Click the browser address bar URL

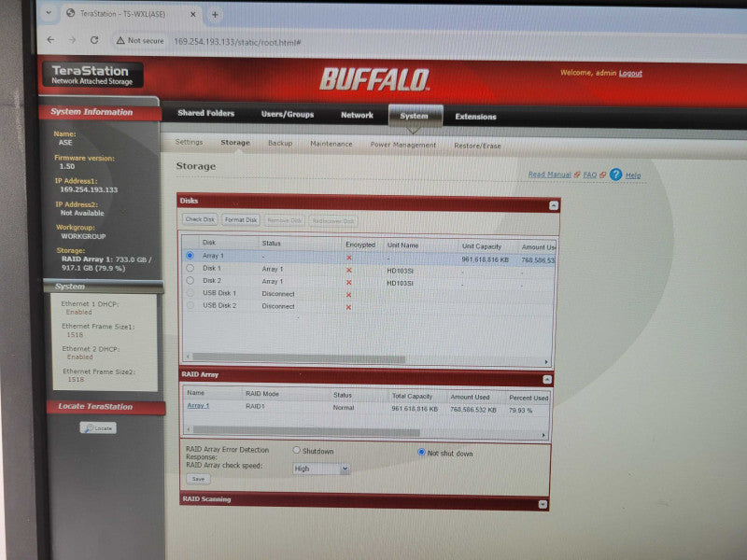pos(237,42)
